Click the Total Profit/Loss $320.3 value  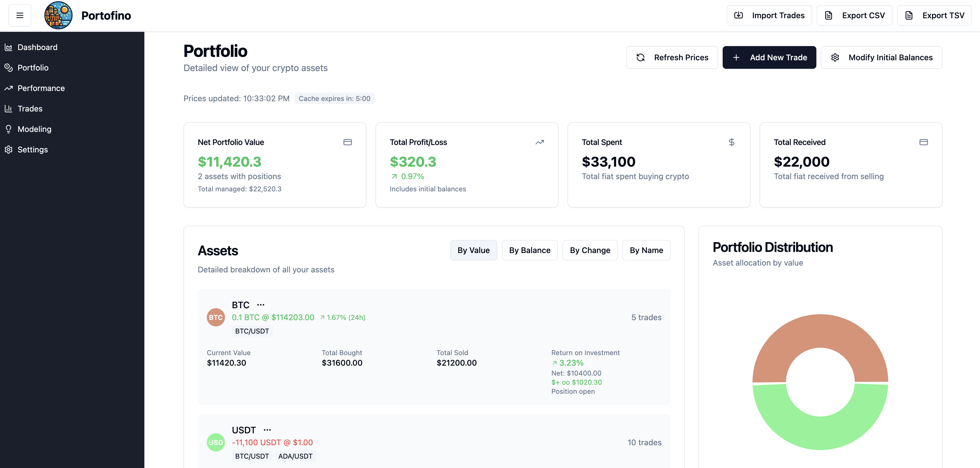[x=413, y=162]
